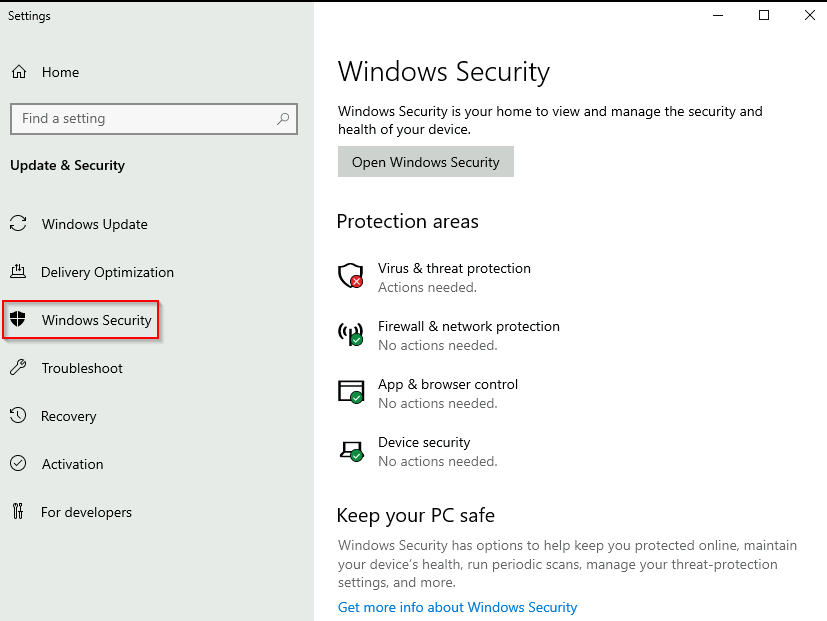Image resolution: width=827 pixels, height=621 pixels.
Task: Click the Virus & threat protection shield icon
Action: point(350,276)
